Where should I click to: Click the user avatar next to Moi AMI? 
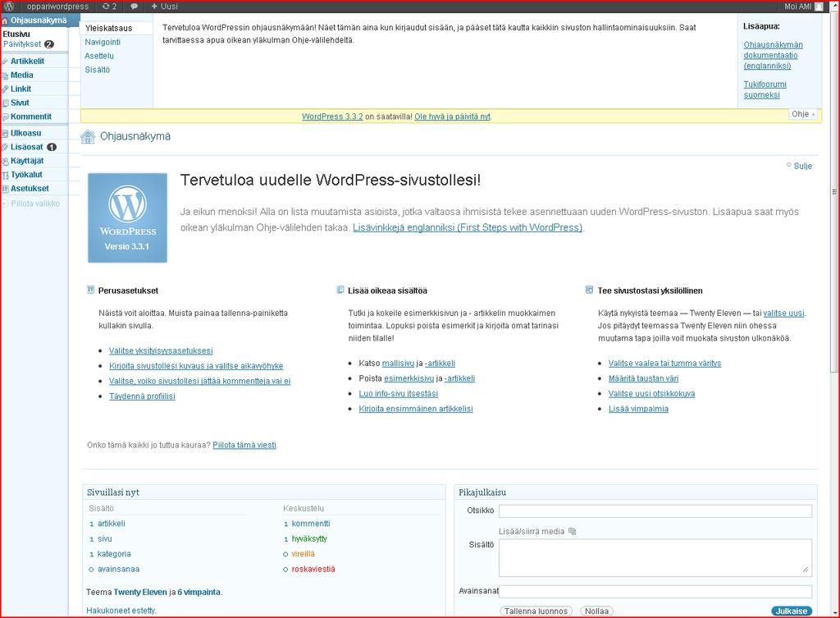click(819, 7)
